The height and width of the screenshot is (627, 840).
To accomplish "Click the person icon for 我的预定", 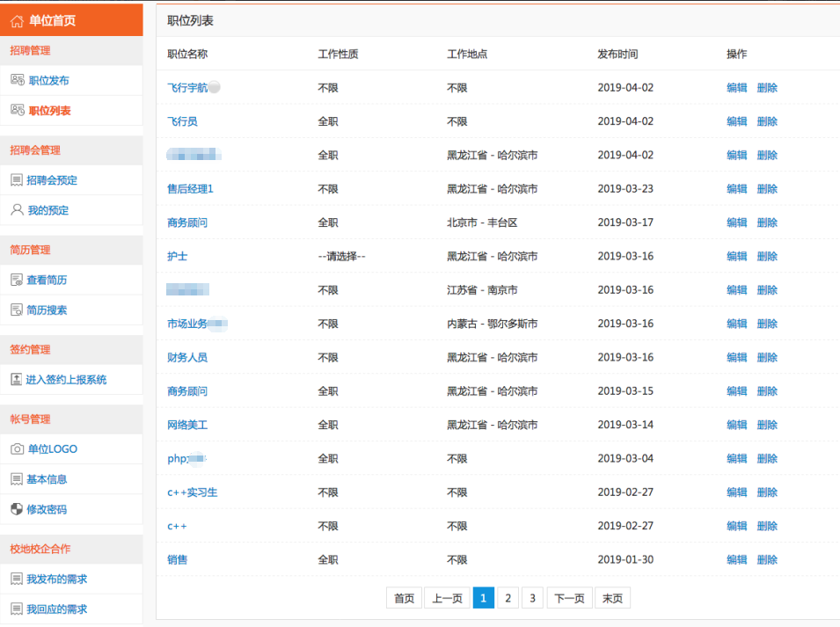I will pyautogui.click(x=17, y=210).
